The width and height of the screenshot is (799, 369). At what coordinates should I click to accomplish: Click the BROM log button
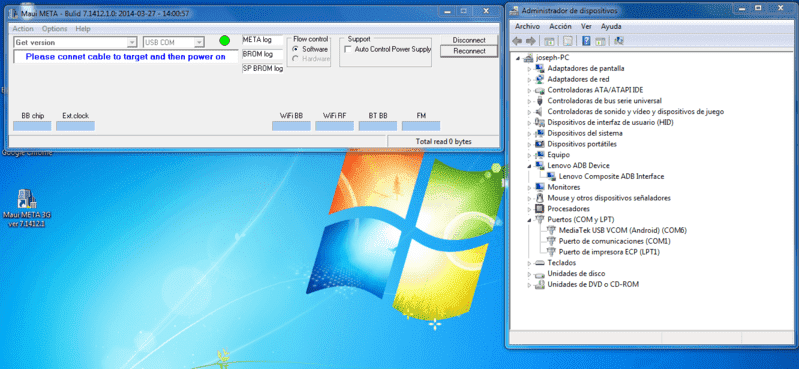262,54
